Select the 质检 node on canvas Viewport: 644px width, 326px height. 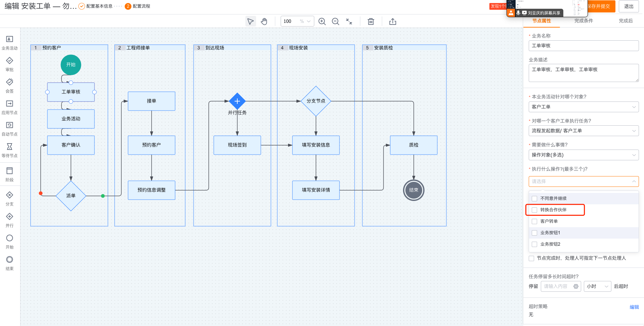point(414,145)
